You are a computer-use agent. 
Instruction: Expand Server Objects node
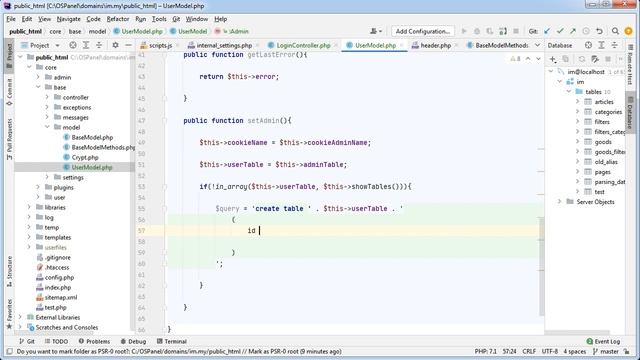pyautogui.click(x=560, y=202)
